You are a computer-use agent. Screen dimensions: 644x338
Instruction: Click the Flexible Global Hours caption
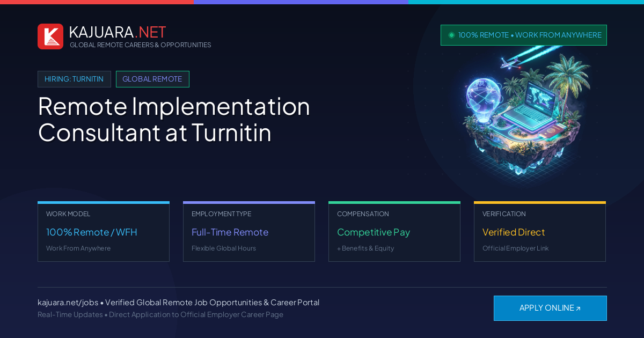[x=224, y=248]
